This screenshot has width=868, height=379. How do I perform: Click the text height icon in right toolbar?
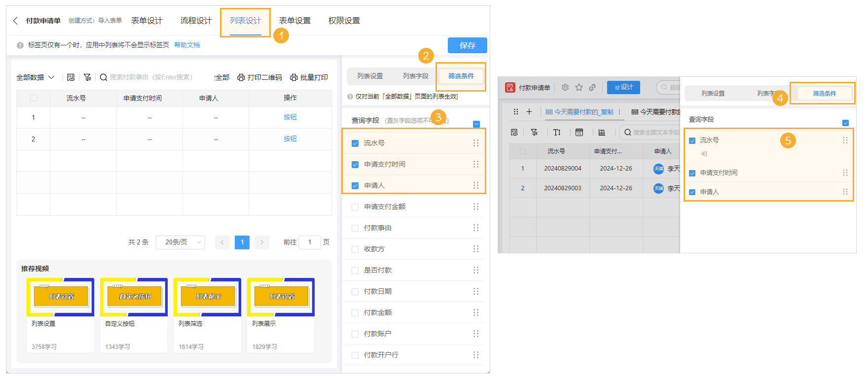point(557,132)
